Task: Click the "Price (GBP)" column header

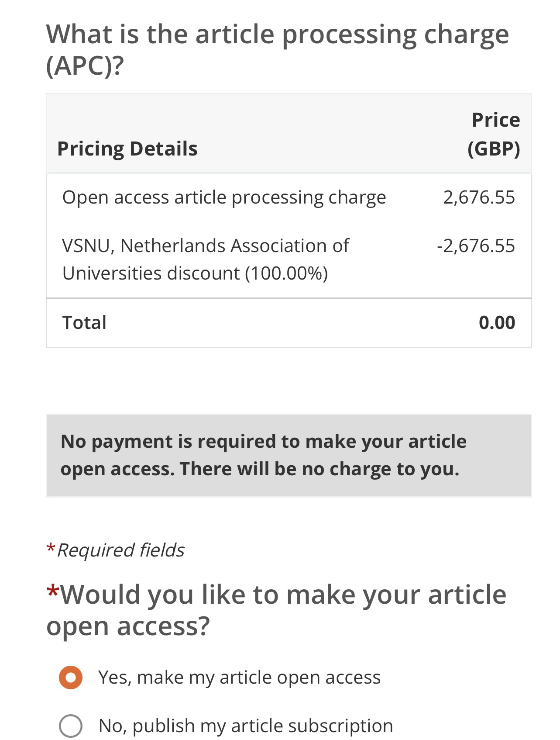Action: click(x=495, y=134)
